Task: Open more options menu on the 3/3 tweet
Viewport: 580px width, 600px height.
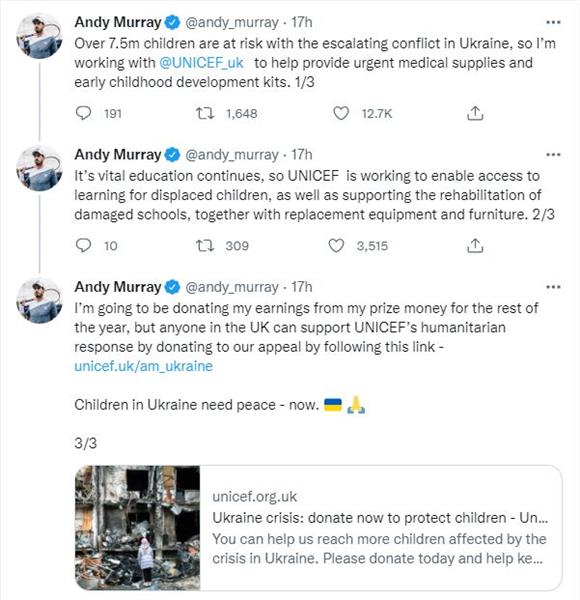Action: pos(553,287)
